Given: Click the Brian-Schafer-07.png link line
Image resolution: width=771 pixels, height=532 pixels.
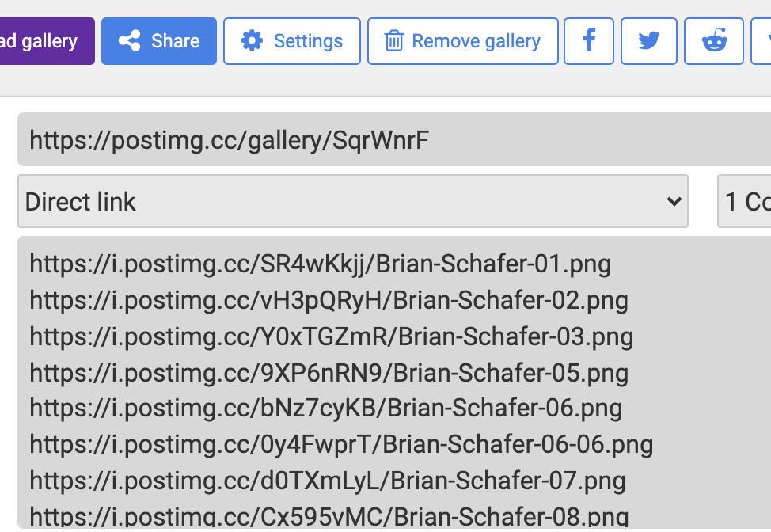Looking at the screenshot, I should point(327,481).
